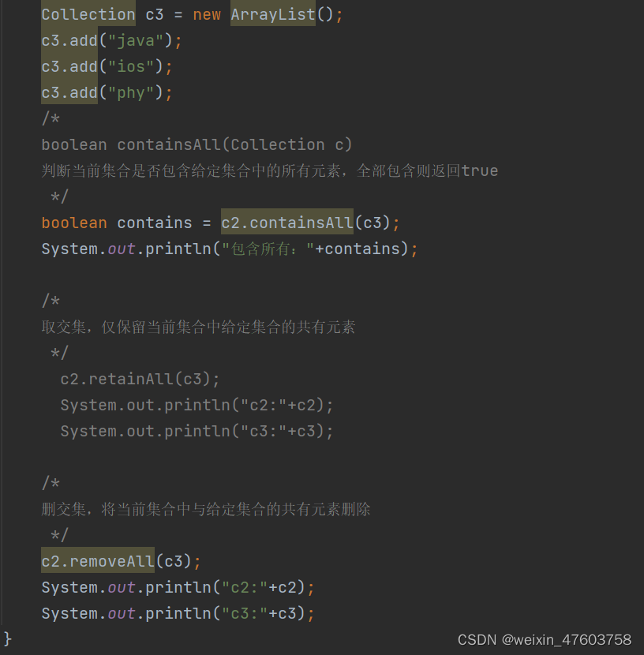Click the println line with '+contains'
The height and width of the screenshot is (655, 644).
(230, 249)
